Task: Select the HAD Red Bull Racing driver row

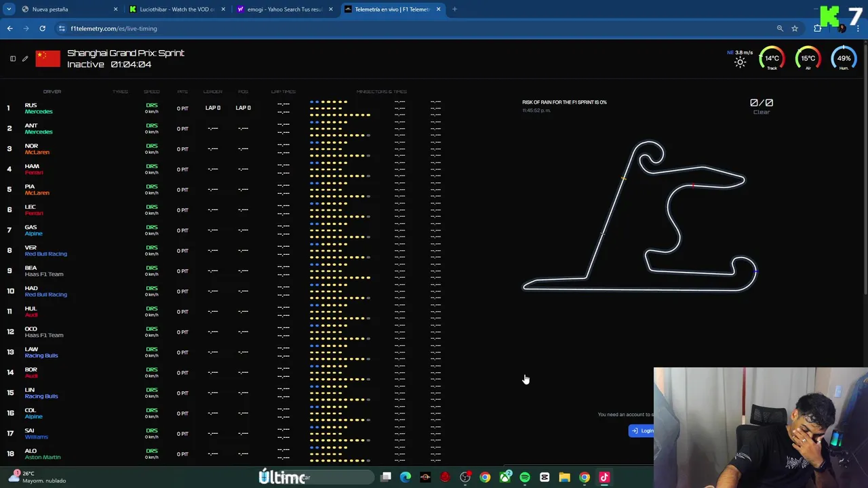Action: (x=224, y=291)
